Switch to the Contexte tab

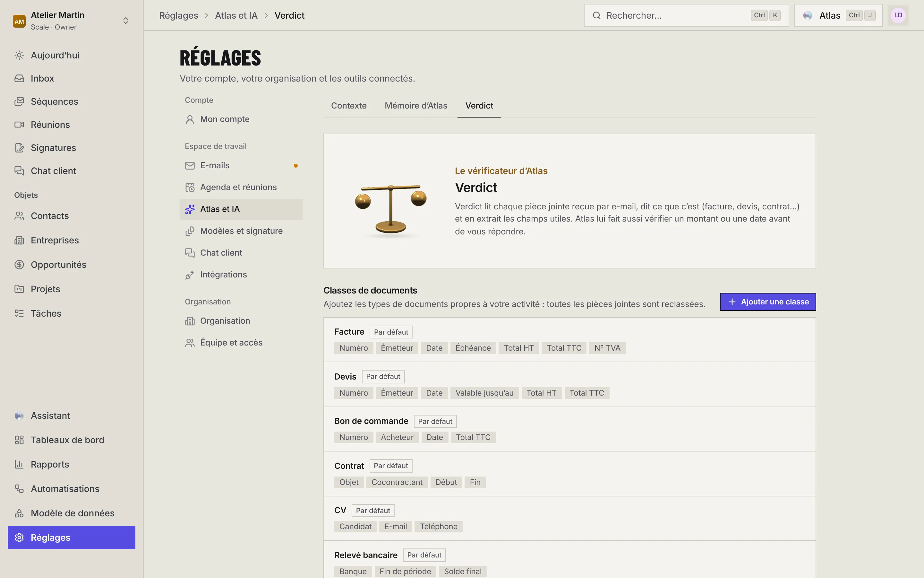click(x=349, y=106)
